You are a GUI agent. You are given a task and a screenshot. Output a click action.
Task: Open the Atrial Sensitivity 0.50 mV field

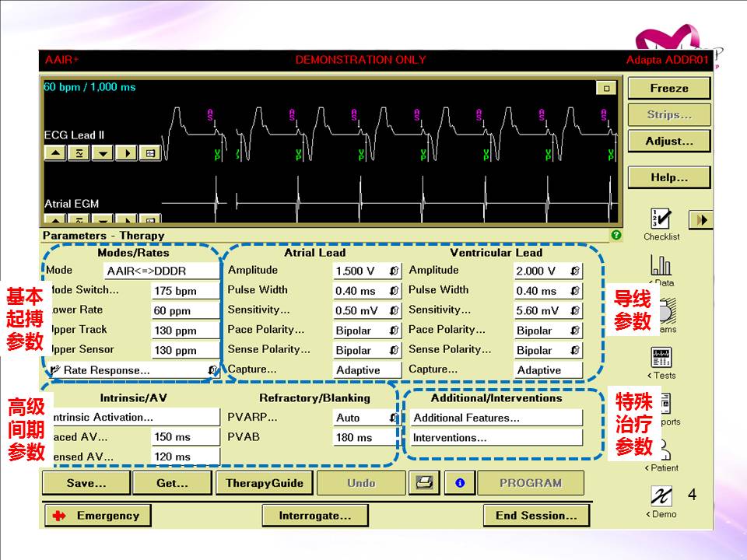point(367,311)
